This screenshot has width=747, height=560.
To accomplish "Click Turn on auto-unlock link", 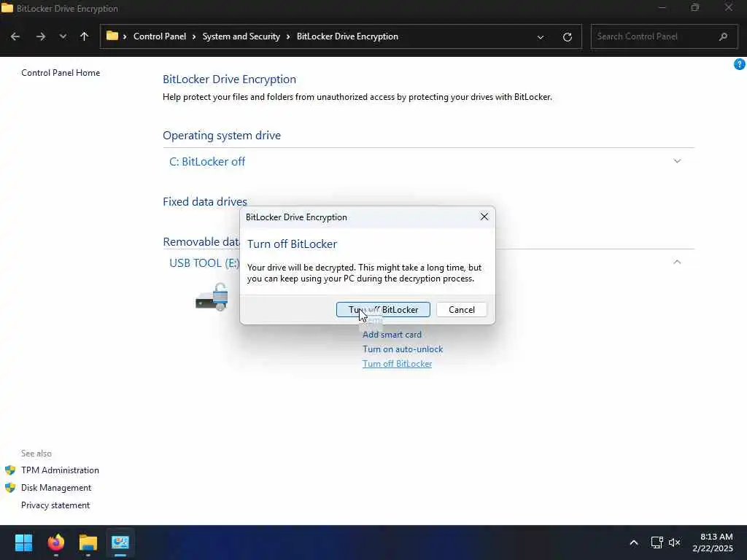I will [x=403, y=349].
